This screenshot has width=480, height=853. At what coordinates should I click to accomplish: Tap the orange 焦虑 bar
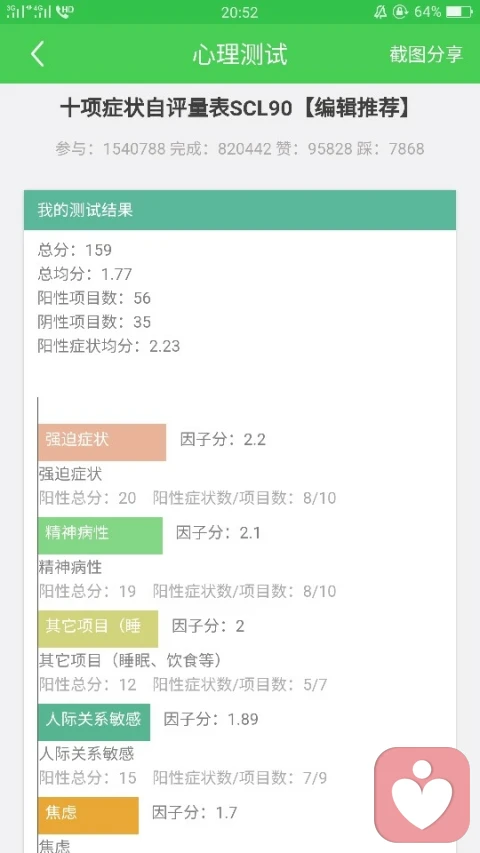(x=88, y=815)
